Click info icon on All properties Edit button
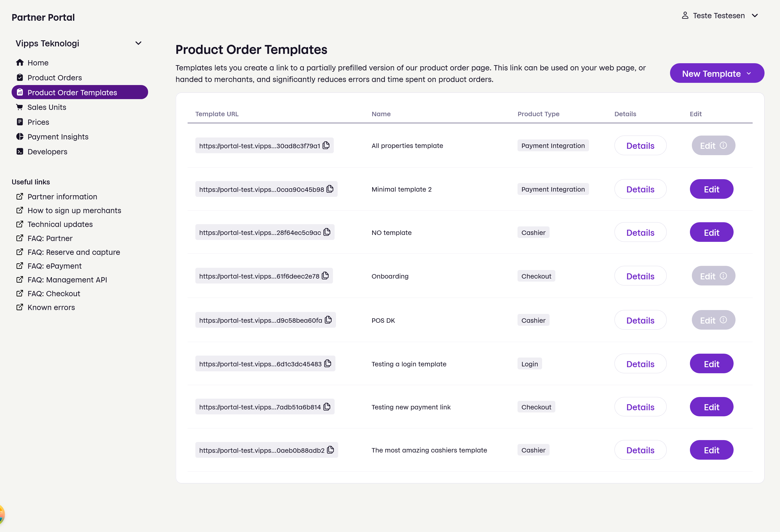Viewport: 780px width, 532px height. pos(723,145)
